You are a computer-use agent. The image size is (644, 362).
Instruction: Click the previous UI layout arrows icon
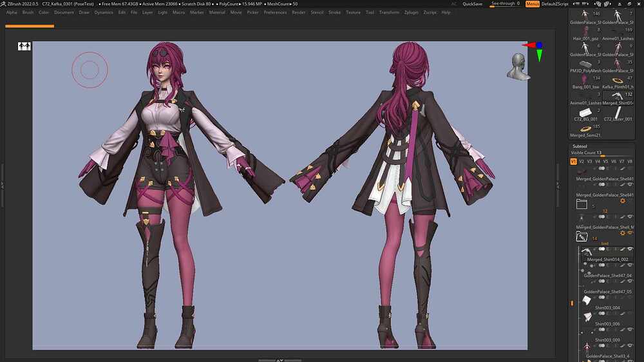(x=576, y=4)
